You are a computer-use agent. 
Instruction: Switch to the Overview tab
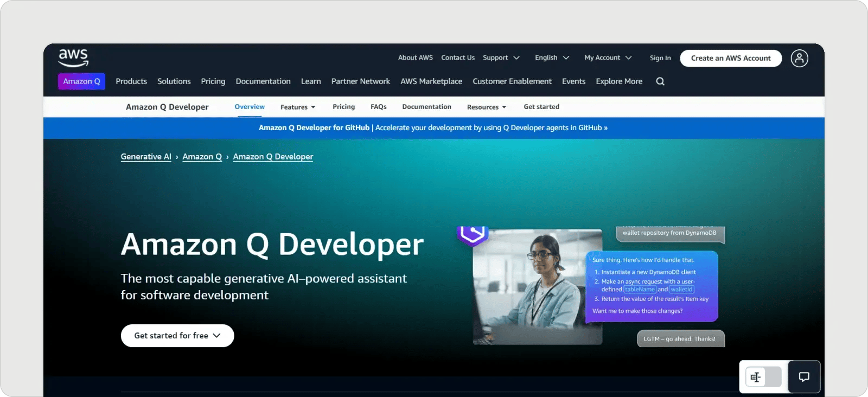pos(250,107)
